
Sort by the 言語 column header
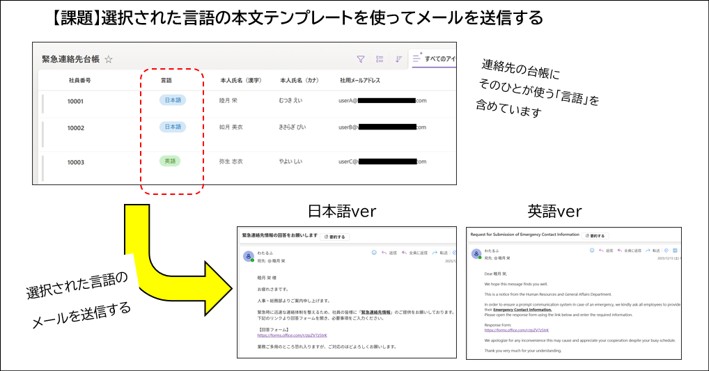tap(166, 81)
